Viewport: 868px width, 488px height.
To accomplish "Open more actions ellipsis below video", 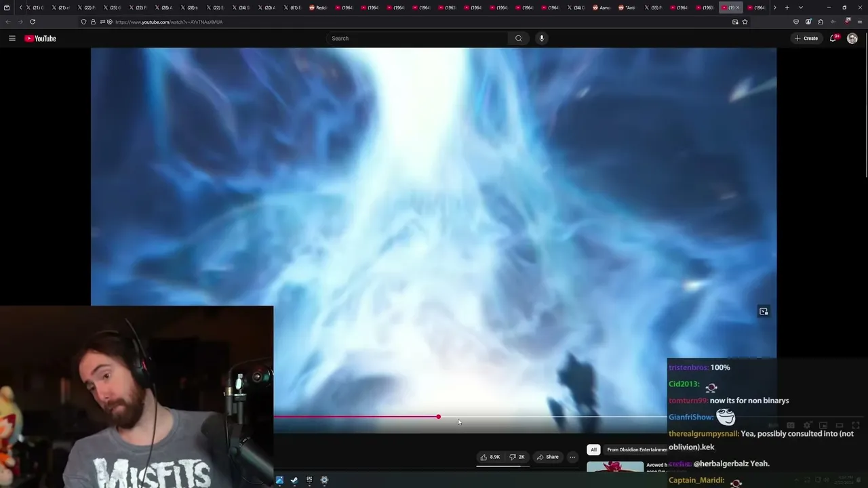I will [x=572, y=457].
